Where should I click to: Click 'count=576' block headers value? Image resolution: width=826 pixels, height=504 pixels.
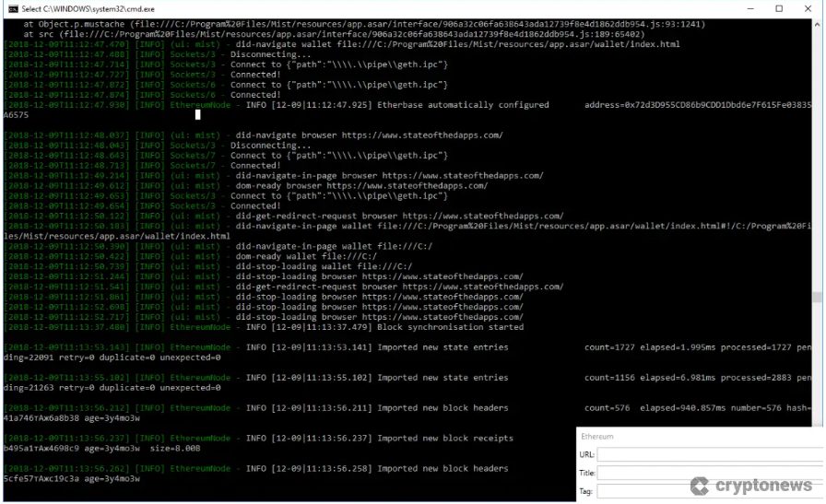pyautogui.click(x=607, y=408)
